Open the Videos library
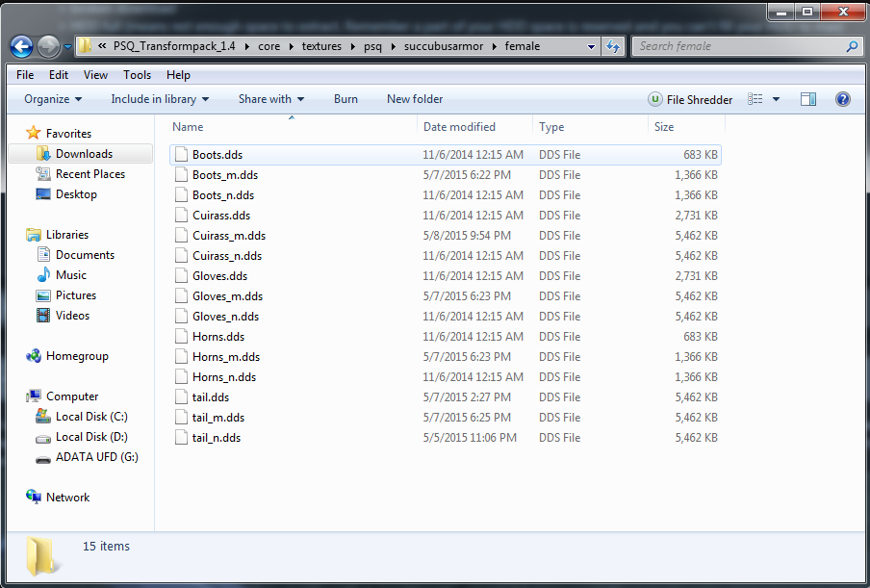Viewport: 870px width, 588px height. point(63,316)
